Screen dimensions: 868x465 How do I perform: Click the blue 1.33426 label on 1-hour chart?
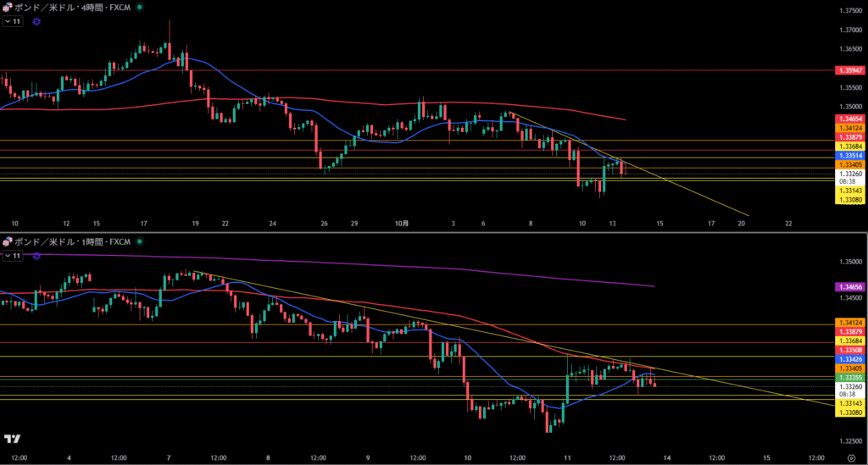coord(849,360)
